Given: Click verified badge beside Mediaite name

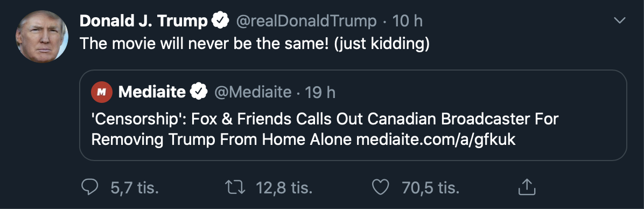Looking at the screenshot, I should 199,92.
